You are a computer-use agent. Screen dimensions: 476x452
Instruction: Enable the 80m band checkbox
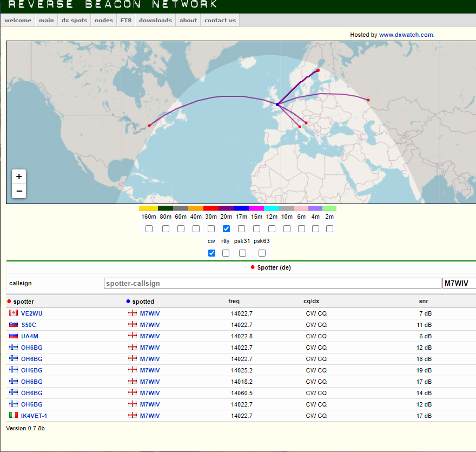[166, 229]
